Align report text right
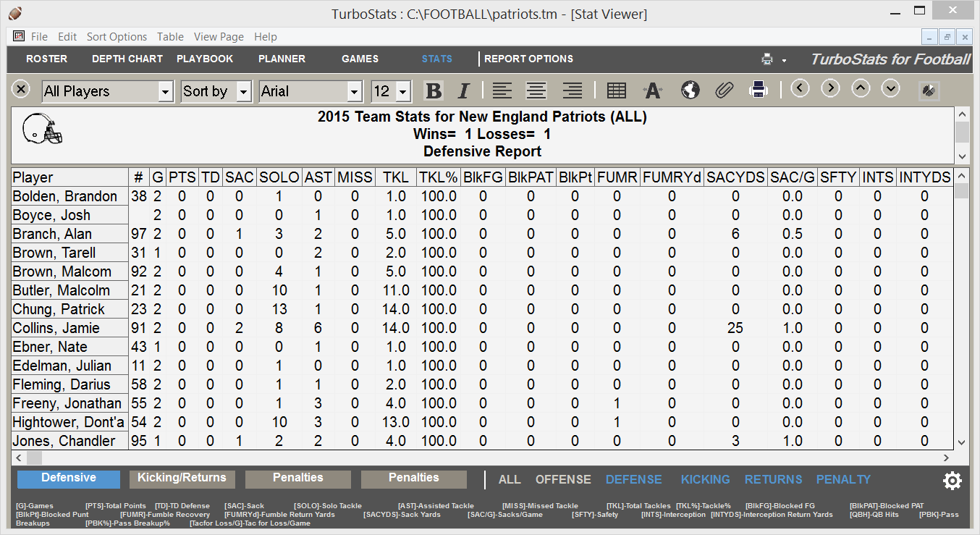The height and width of the screenshot is (535, 980). click(573, 90)
